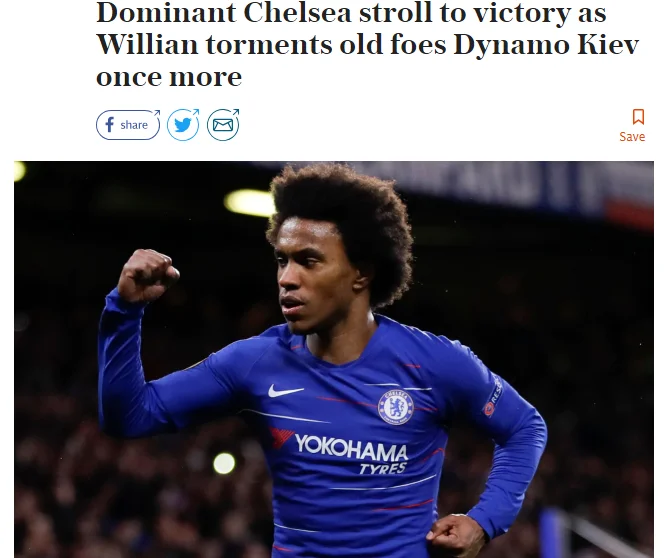Click the sleeve badge on the shirt
Image resolution: width=666 pixels, height=558 pixels.
coord(494,397)
